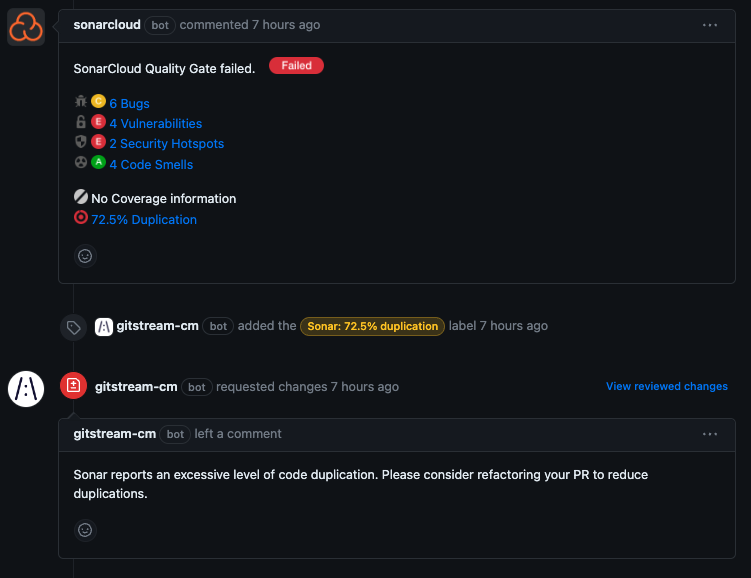Click the no coverage striped circle icon
Screen dimensions: 751x578
tap(81, 196)
